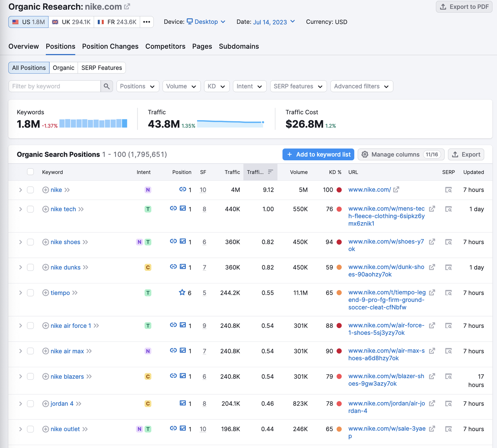
Task: Click the Manage columns gear icon
Action: (x=365, y=154)
